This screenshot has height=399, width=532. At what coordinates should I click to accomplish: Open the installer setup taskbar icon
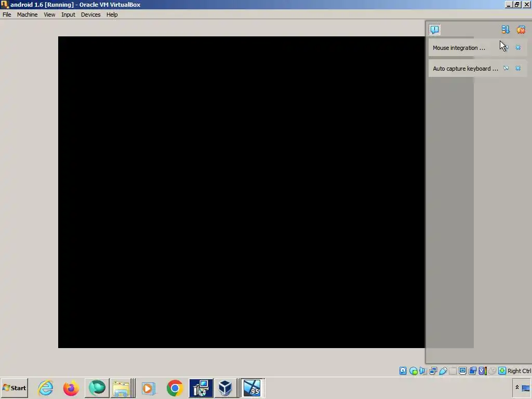[x=201, y=388]
